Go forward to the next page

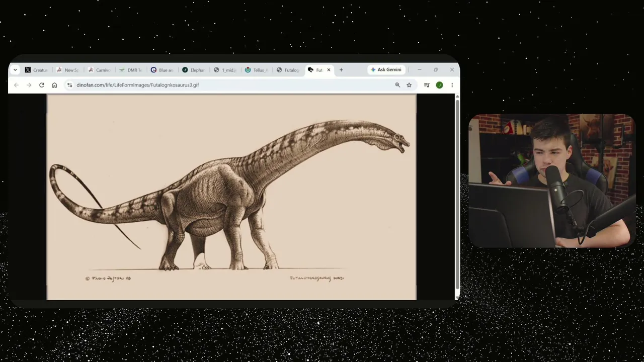point(29,85)
